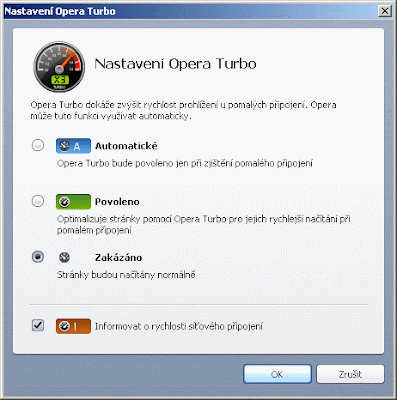This screenshot has width=397, height=400.
Task: Click the Povoleno label text
Action: (x=117, y=202)
